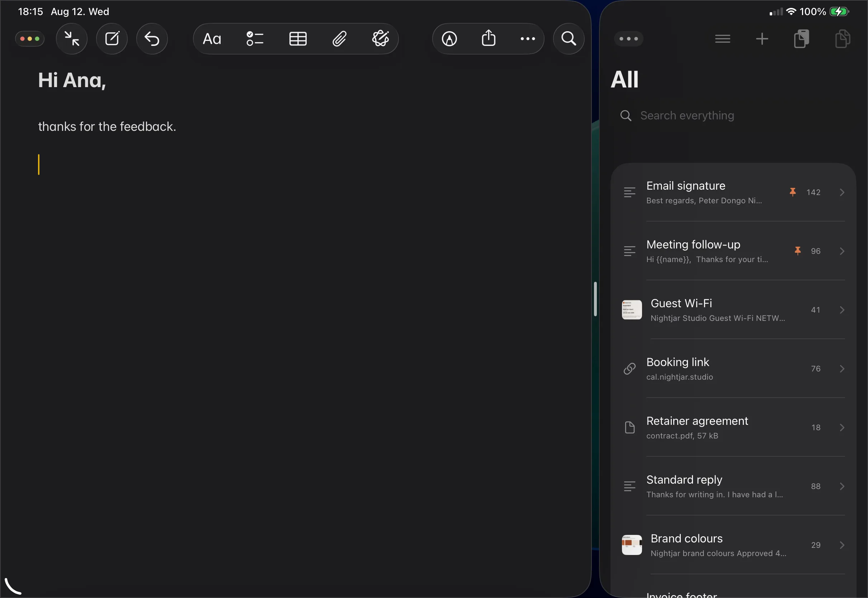Collapse the note with shrink arrows icon
This screenshot has width=868, height=598.
click(x=72, y=39)
